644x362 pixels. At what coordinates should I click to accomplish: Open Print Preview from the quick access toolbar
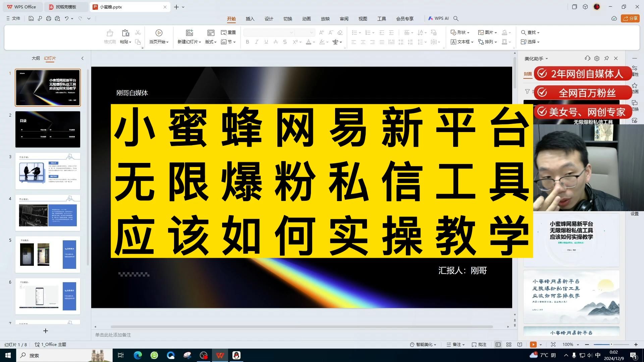click(57, 18)
